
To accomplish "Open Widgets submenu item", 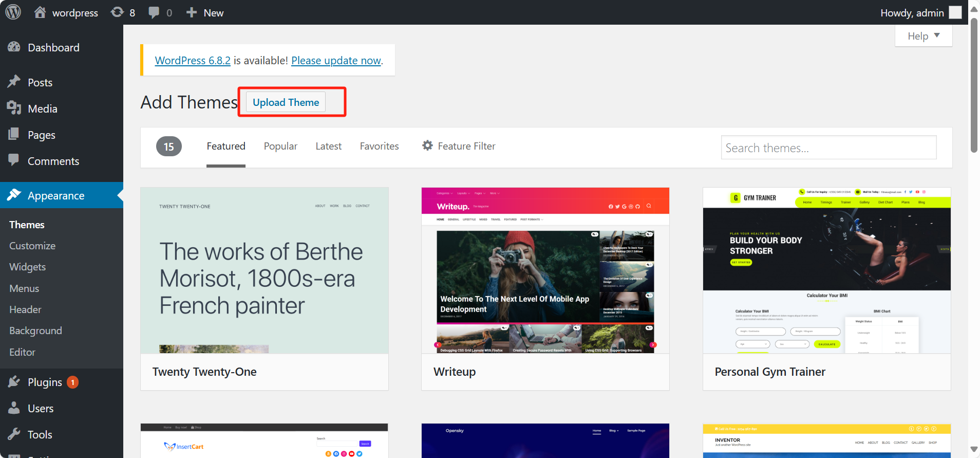I will pos(28,267).
